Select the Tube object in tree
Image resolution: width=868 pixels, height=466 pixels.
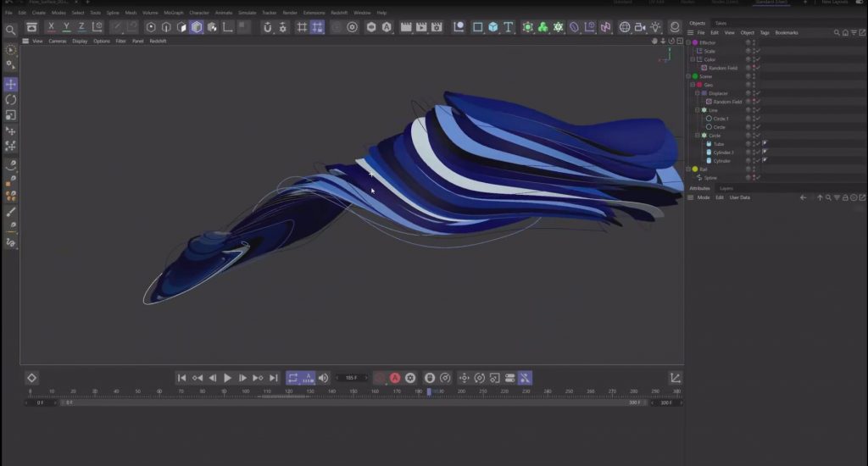point(719,144)
